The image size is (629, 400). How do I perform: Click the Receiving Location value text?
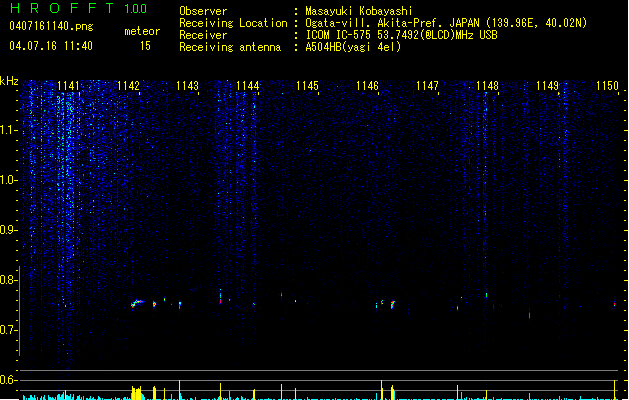click(446, 23)
